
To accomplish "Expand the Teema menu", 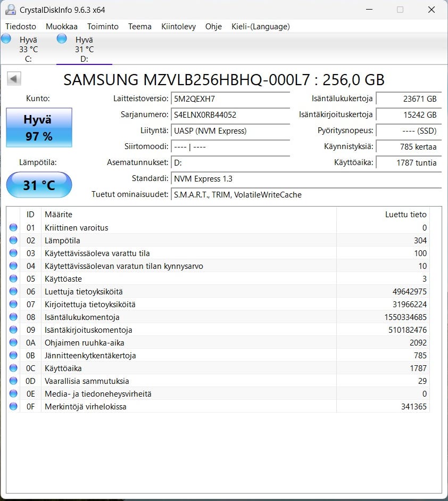I will (139, 26).
